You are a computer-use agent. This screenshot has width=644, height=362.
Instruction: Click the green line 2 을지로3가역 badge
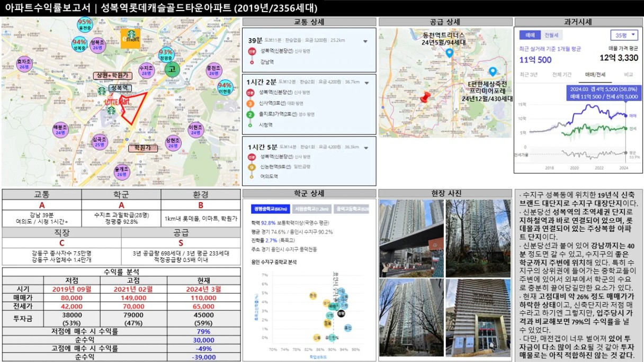click(251, 114)
